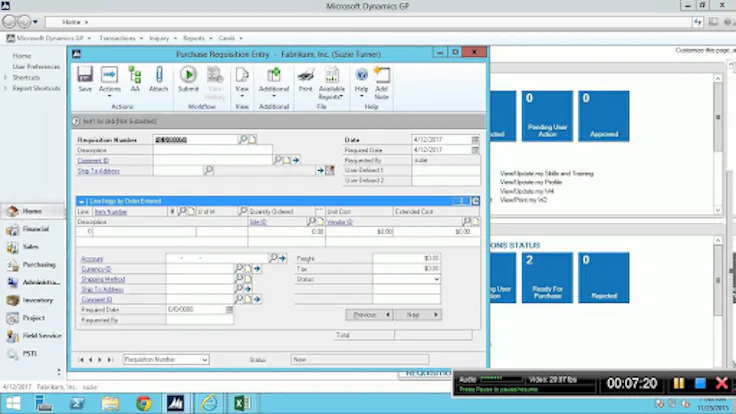
Task: Open the Inquiry menu
Action: [162, 38]
